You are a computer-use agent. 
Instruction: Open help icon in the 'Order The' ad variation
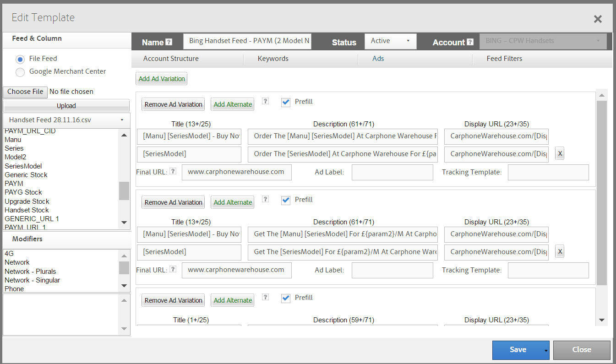coord(266,101)
